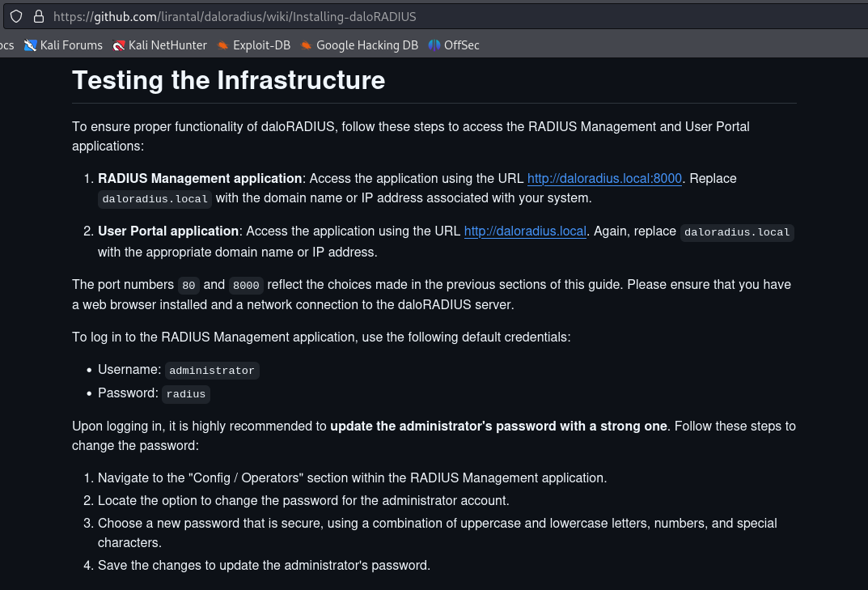Image resolution: width=868 pixels, height=590 pixels.
Task: Click the 'administrator' username code text
Action: (212, 371)
